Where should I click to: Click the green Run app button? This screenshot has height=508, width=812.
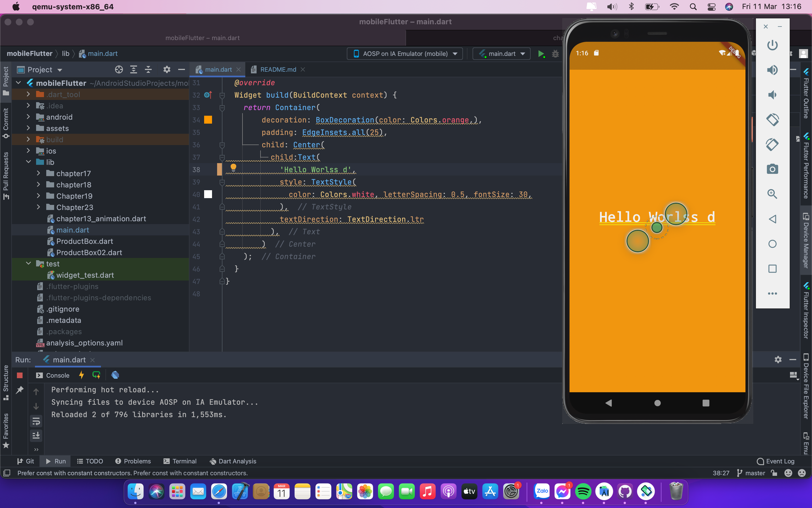541,54
